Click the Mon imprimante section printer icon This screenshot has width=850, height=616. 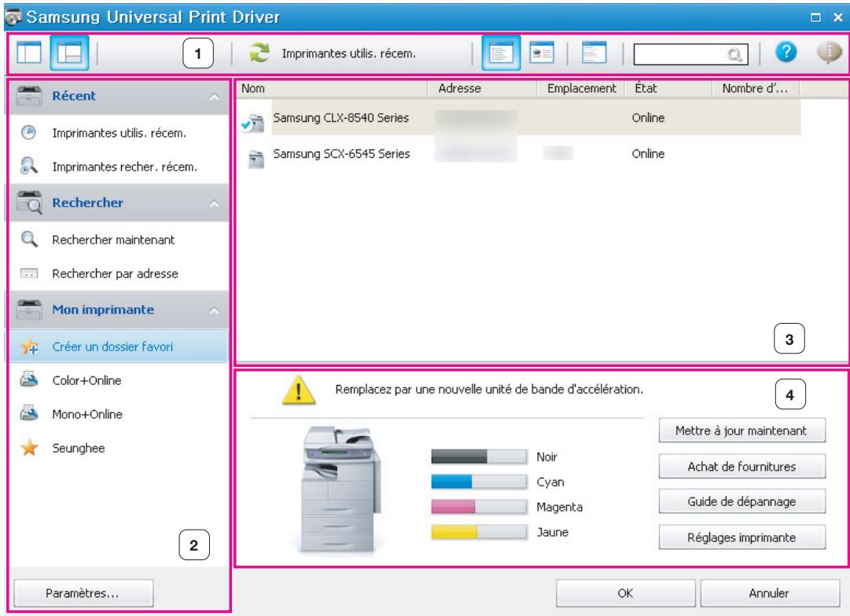tap(29, 310)
